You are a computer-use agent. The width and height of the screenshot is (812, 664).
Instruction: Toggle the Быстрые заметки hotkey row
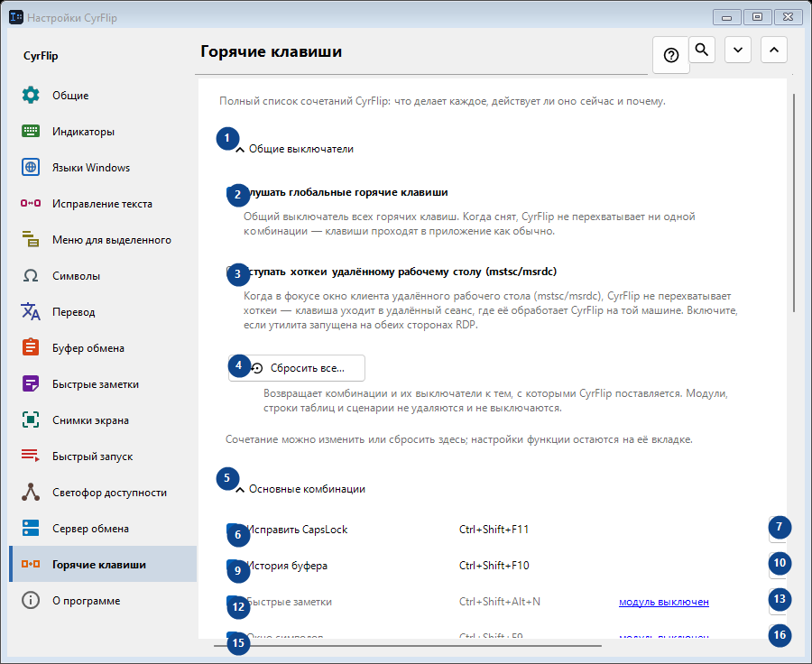tap(232, 602)
